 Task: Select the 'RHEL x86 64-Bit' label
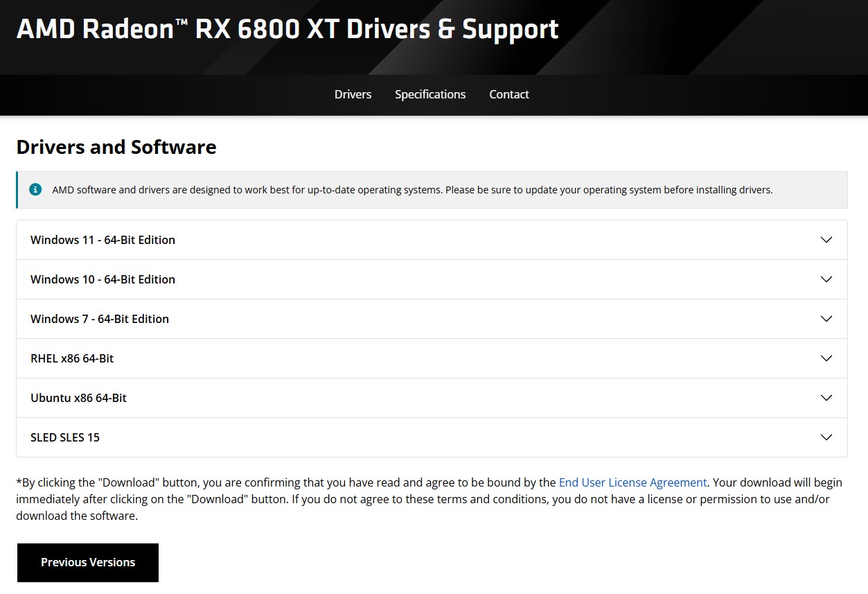coord(72,358)
